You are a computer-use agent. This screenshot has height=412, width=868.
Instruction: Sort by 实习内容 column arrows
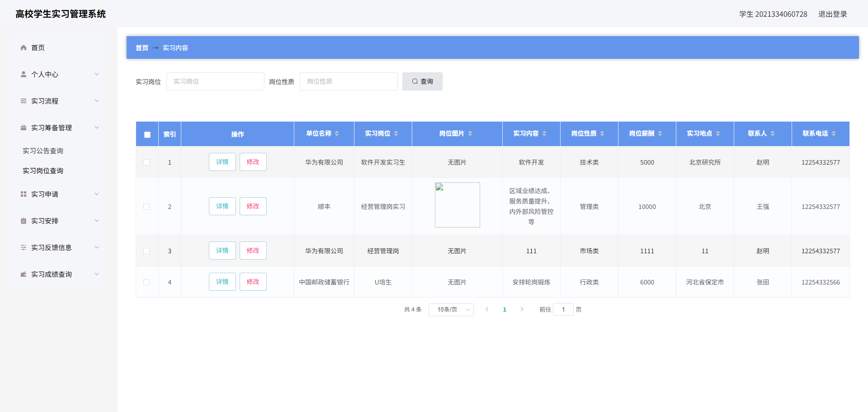544,133
